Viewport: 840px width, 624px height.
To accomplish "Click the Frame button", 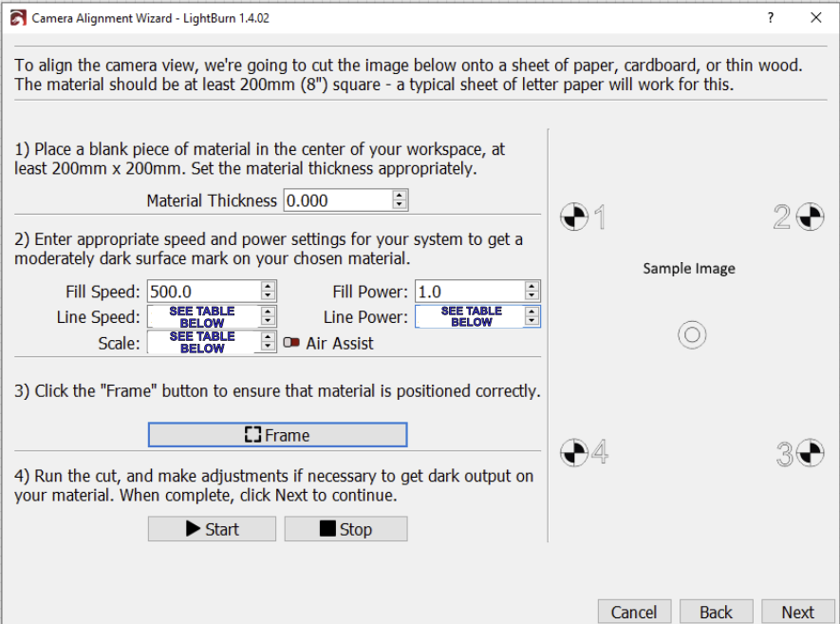I will point(277,435).
